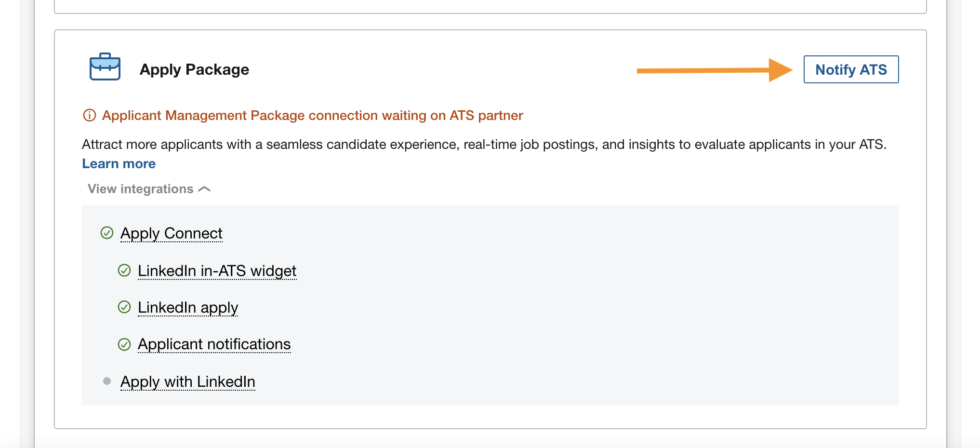This screenshot has height=448, width=980.
Task: Open the LinkedIn apply link
Action: [188, 307]
